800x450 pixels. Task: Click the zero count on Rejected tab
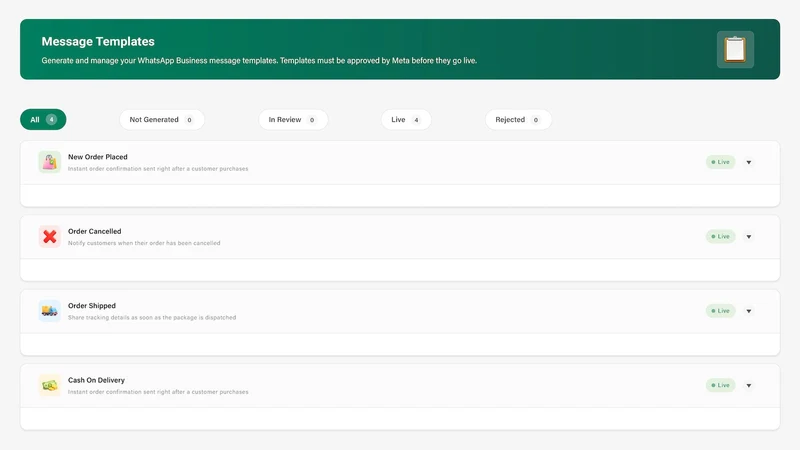536,120
